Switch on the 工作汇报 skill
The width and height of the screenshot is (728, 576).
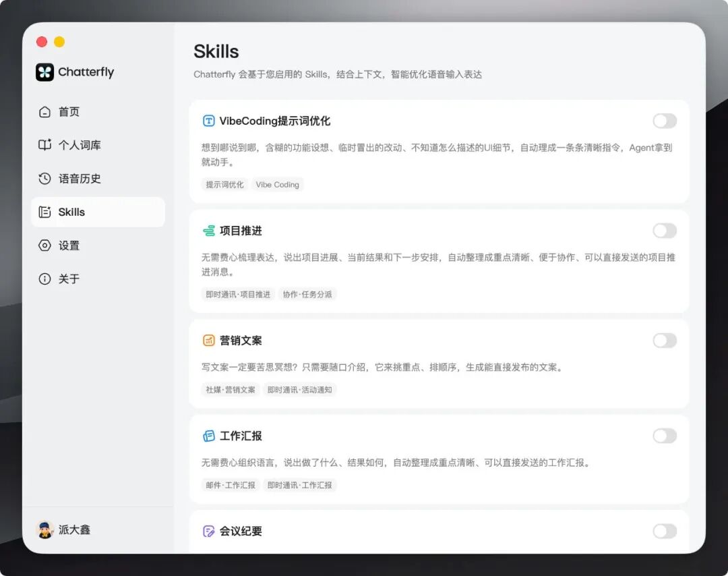point(665,436)
